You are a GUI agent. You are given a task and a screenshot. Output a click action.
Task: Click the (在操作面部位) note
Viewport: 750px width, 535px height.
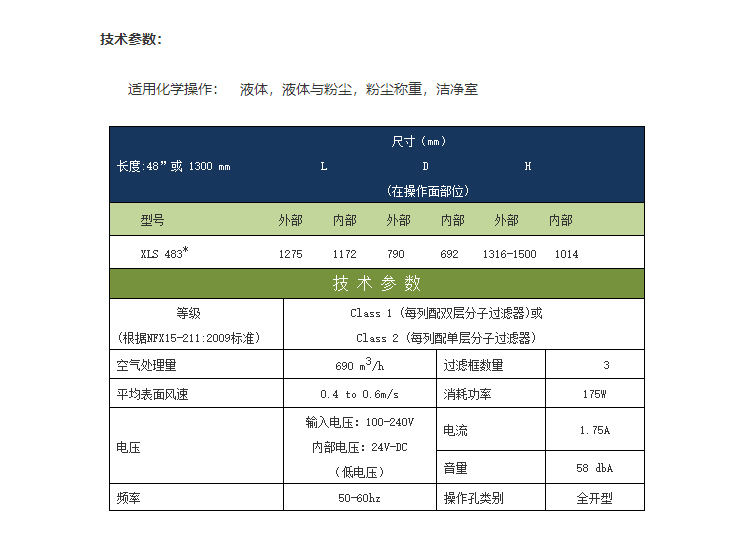pyautogui.click(x=428, y=191)
